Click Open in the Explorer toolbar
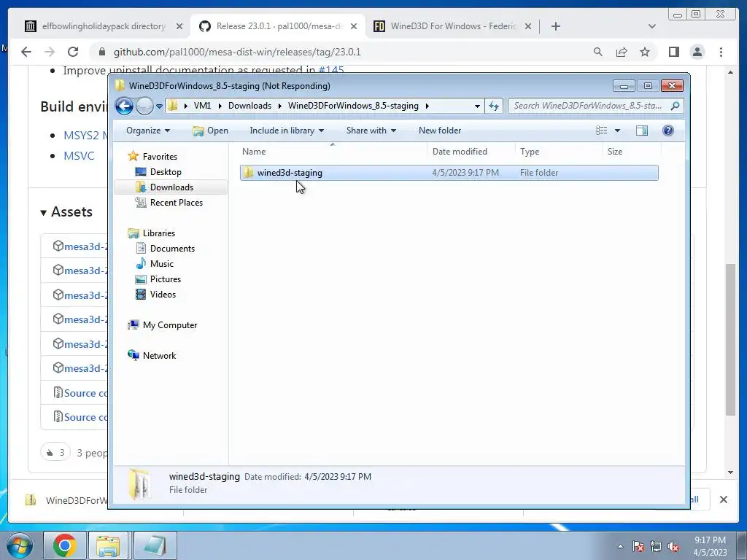The width and height of the screenshot is (747, 560). coord(211,131)
